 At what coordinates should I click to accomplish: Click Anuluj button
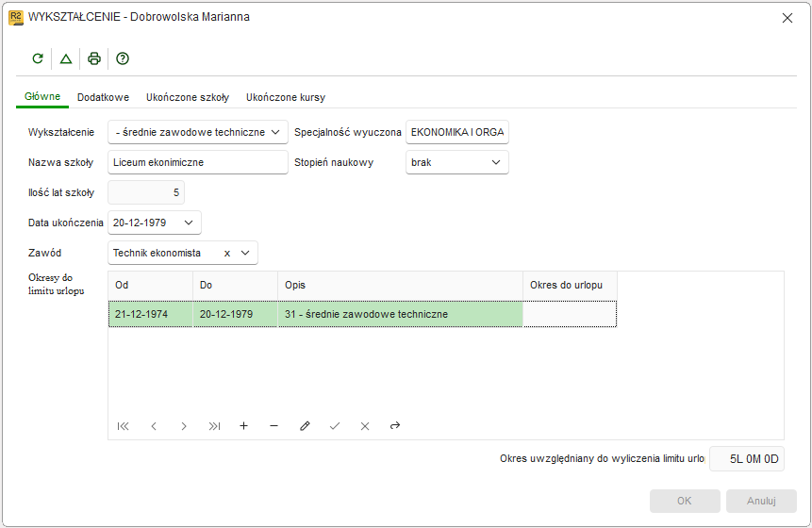(x=761, y=501)
